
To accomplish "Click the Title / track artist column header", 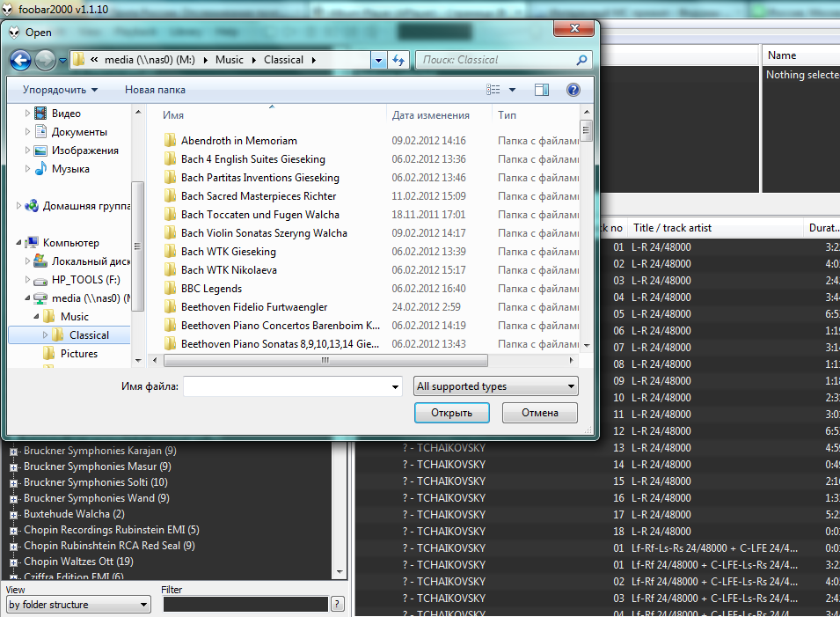I will [716, 228].
